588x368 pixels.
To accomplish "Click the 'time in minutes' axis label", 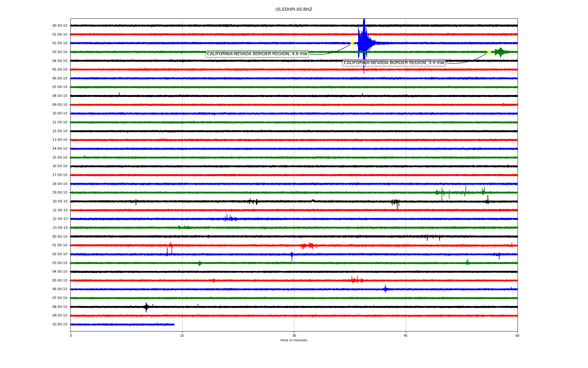I will (x=294, y=340).
